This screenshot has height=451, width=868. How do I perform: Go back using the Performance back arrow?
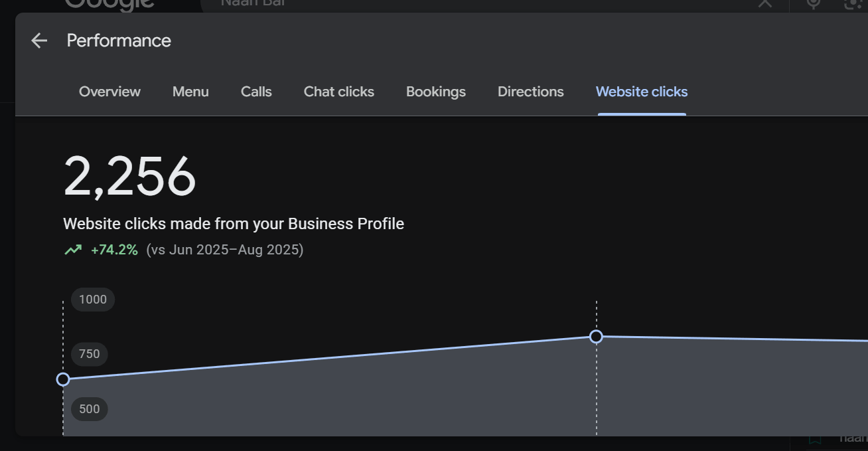coord(39,41)
